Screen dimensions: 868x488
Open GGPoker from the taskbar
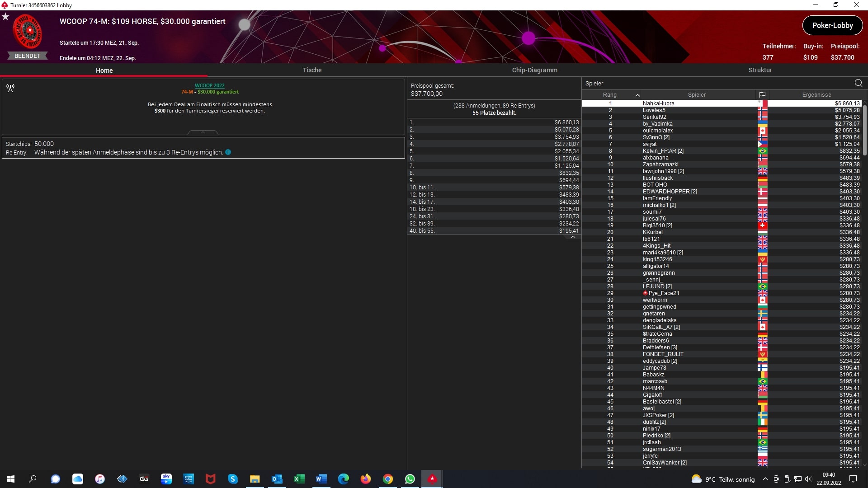tap(144, 479)
